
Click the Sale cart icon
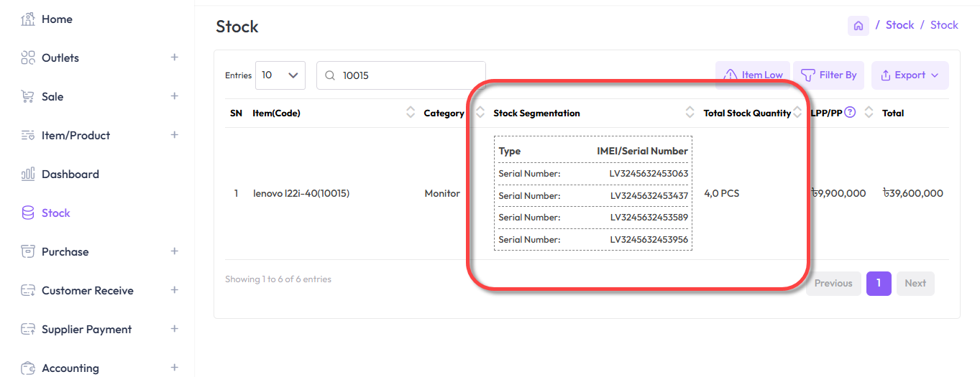28,97
